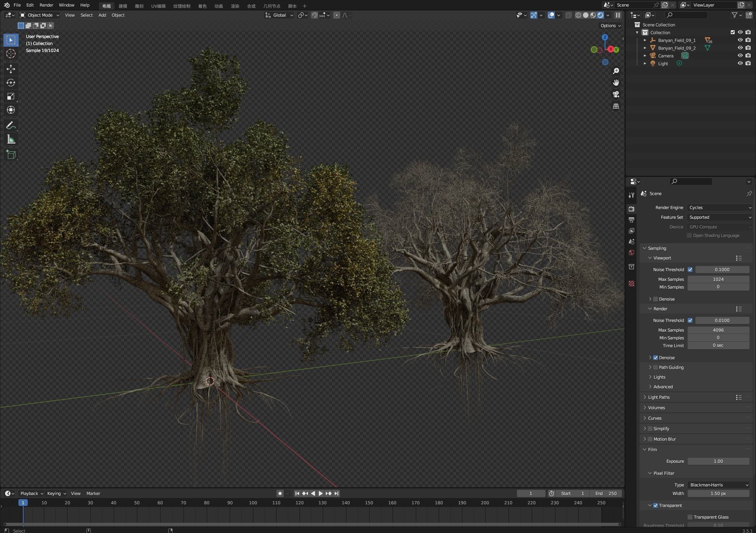This screenshot has width=756, height=533.
Task: Enable Path Guiding checkbox
Action: pos(656,367)
